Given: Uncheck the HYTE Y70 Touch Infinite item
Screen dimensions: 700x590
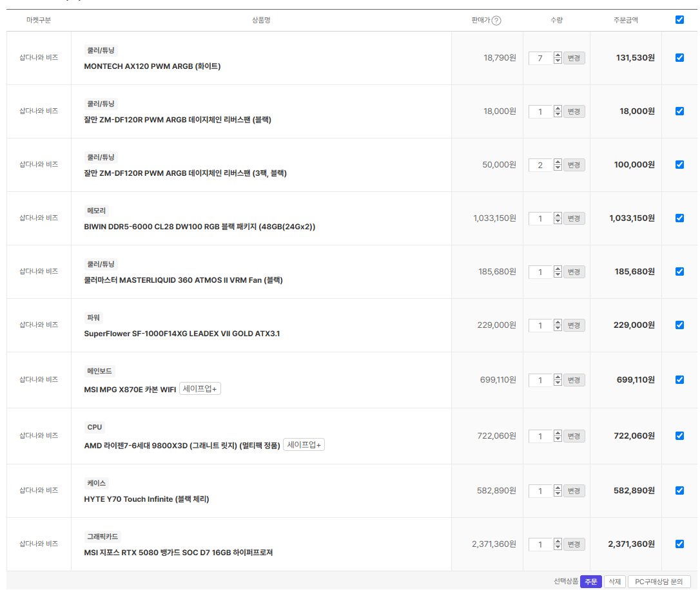Looking at the screenshot, I should 679,491.
